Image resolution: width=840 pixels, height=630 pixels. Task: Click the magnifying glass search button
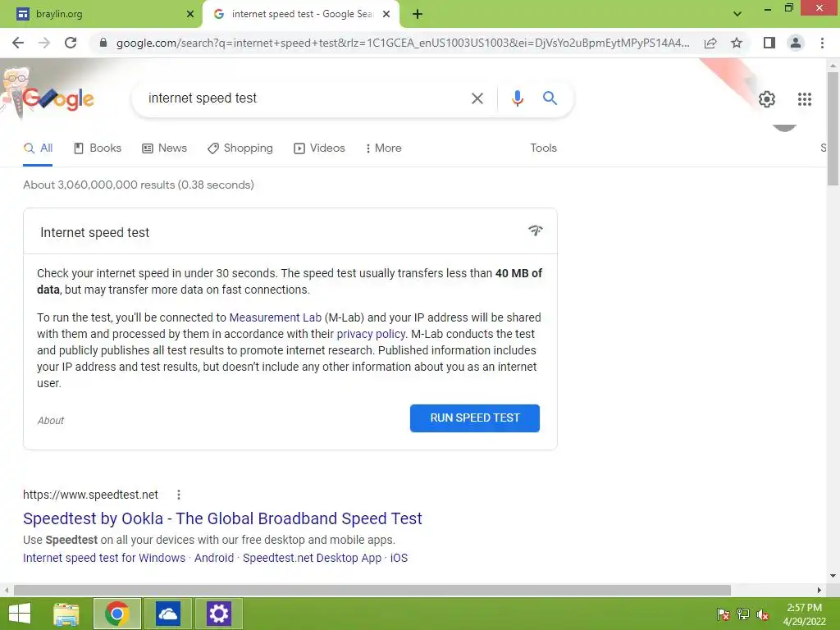coord(550,98)
